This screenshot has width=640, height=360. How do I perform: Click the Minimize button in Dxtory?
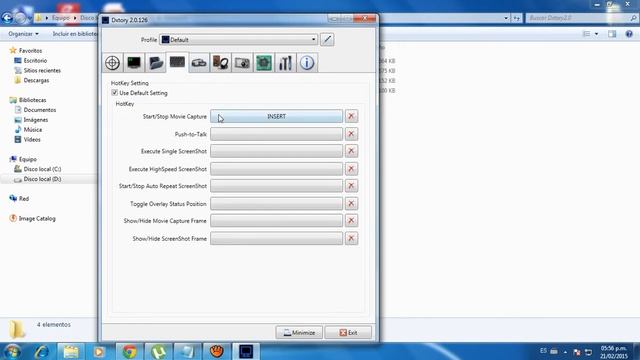299,333
